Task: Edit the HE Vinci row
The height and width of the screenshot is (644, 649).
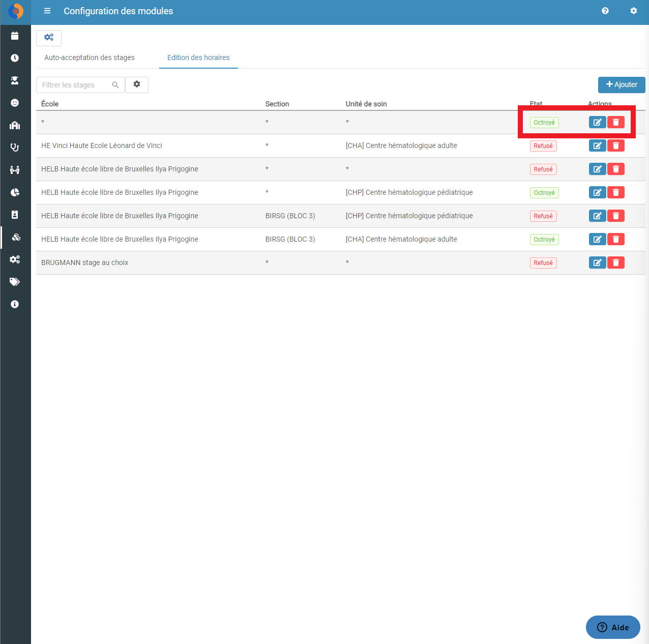Action: (597, 145)
